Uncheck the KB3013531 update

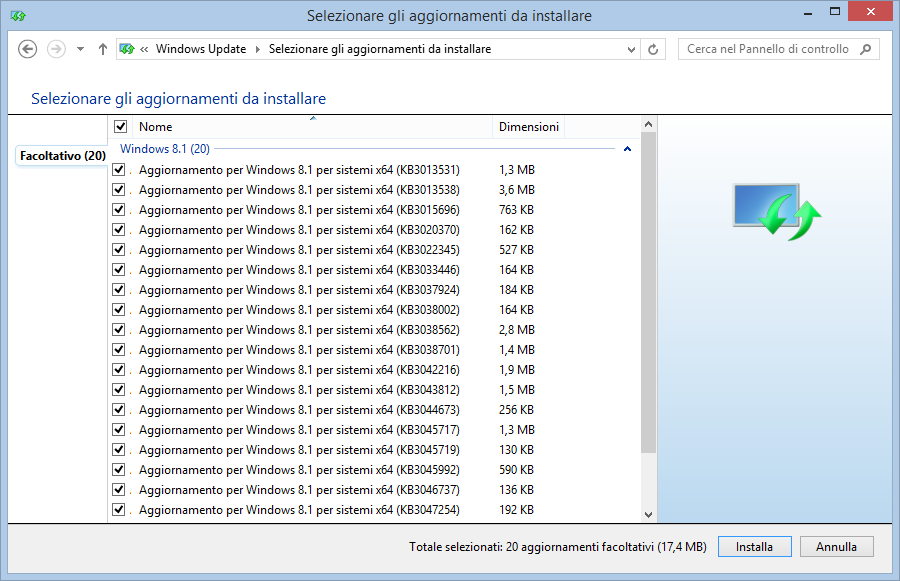(x=119, y=169)
